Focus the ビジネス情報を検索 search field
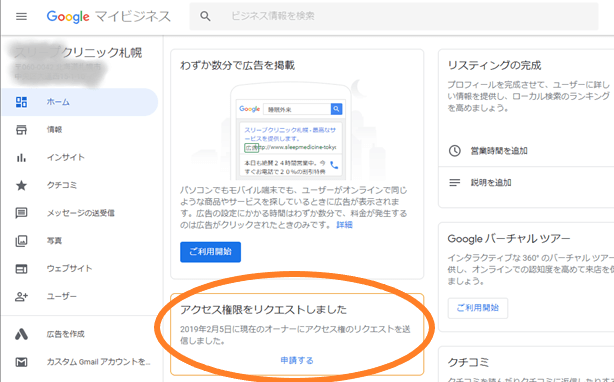Screen dimensions: 614x382 pyautogui.click(x=394, y=16)
